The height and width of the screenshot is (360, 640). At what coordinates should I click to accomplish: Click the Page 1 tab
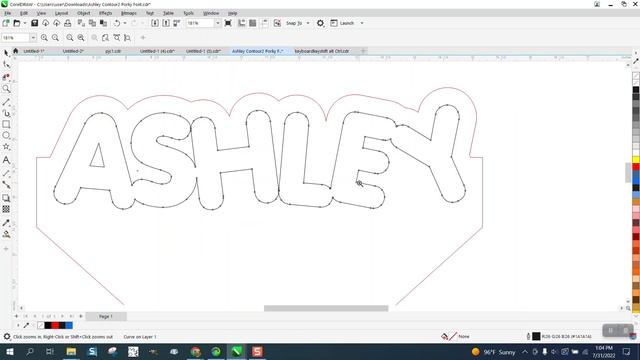(105, 316)
